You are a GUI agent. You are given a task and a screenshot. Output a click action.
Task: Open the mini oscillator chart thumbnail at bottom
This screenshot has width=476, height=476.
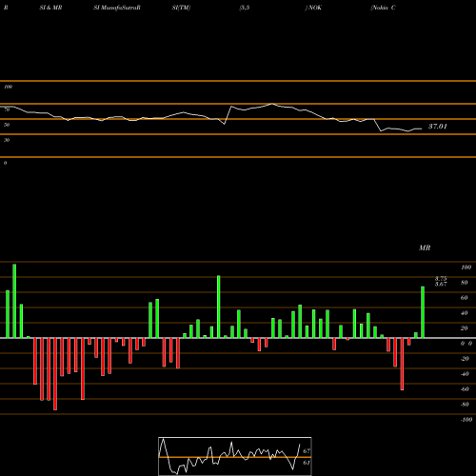[x=235, y=456]
